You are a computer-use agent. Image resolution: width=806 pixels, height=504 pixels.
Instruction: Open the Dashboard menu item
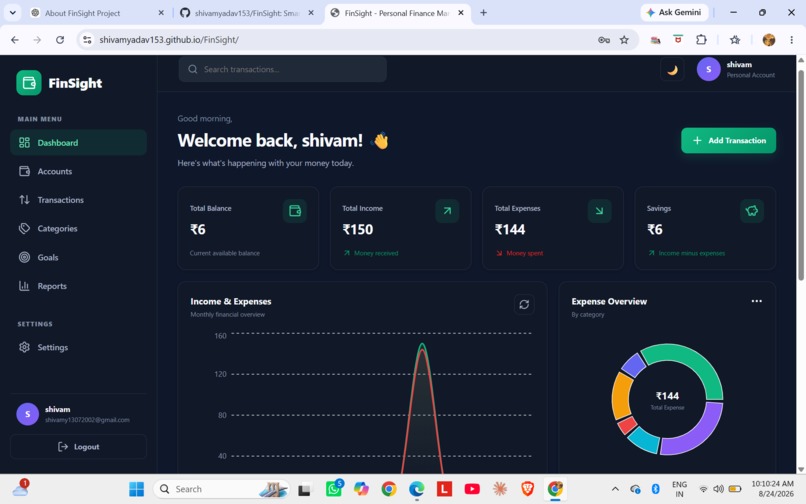point(78,142)
